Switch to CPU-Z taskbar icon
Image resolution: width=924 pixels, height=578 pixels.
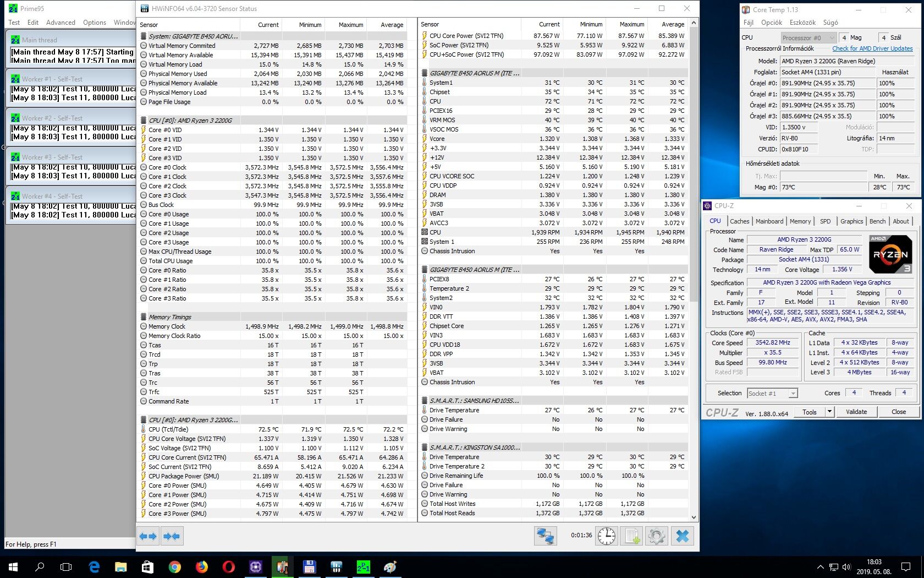(256, 566)
